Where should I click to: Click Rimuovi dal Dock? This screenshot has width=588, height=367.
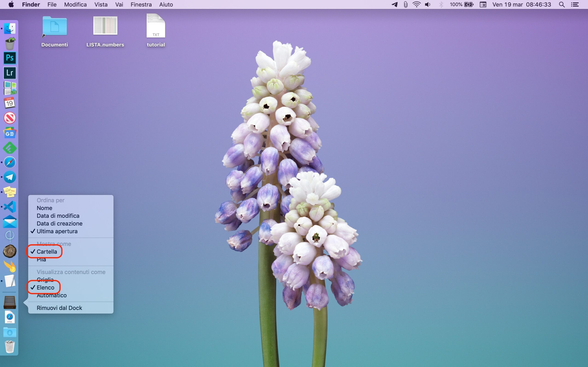(x=59, y=308)
